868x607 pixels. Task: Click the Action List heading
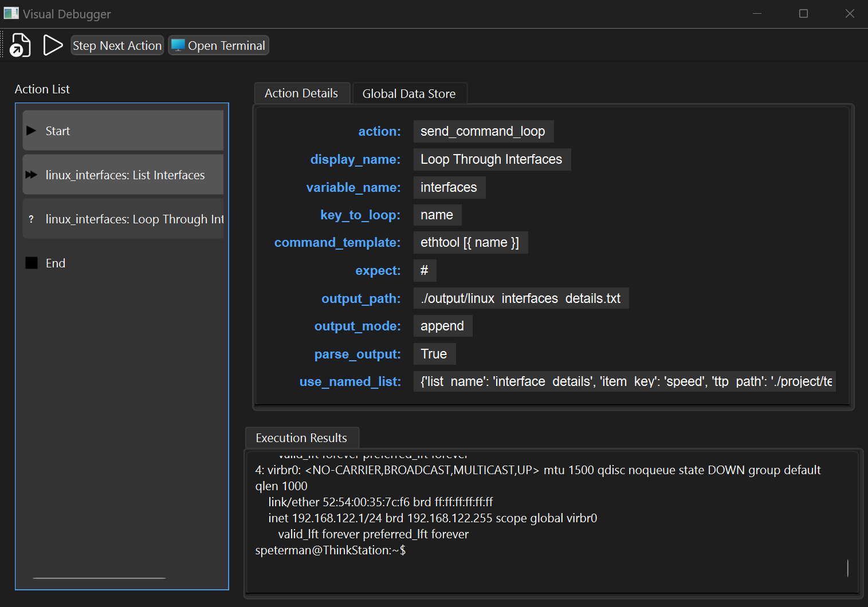pyautogui.click(x=42, y=89)
